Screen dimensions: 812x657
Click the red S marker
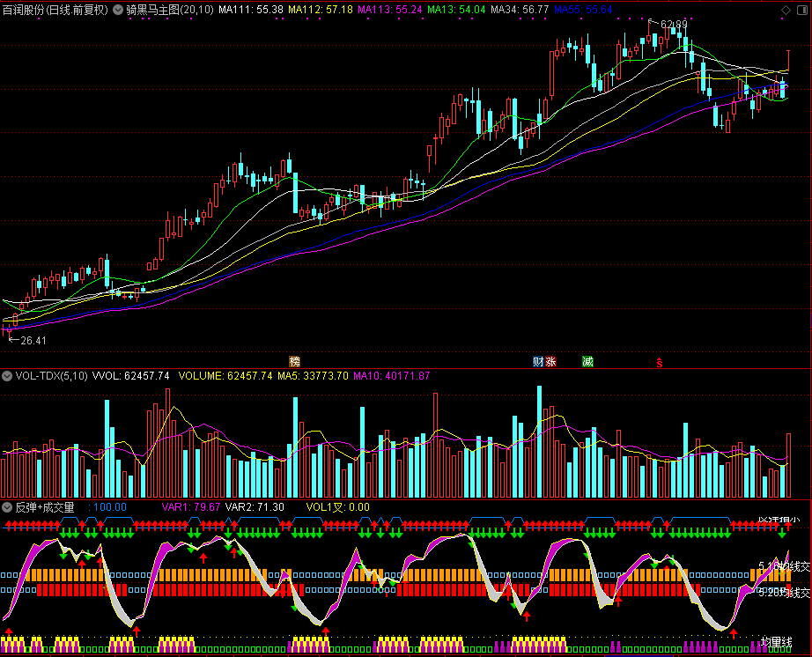660,363
